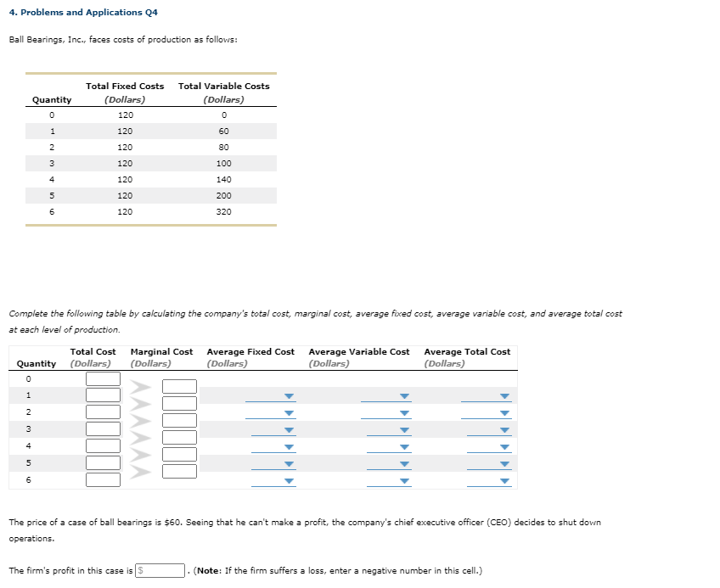Image resolution: width=720 pixels, height=588 pixels.
Task: Open the Average Variable Cost dropdown for quantity 6
Action: coord(404,480)
